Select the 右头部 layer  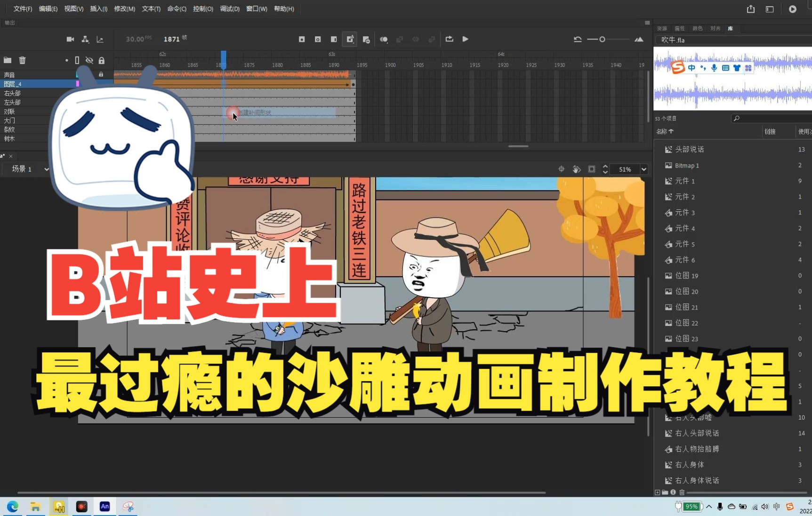click(x=13, y=93)
